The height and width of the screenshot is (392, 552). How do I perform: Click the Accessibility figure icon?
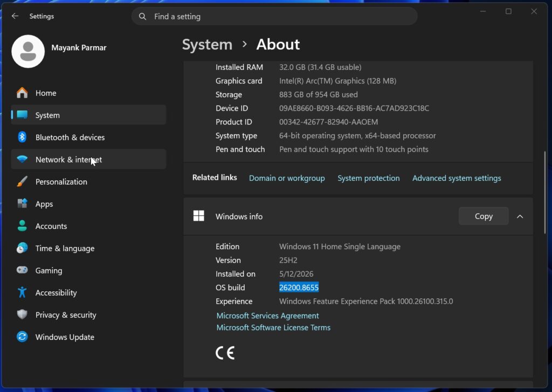click(x=22, y=292)
